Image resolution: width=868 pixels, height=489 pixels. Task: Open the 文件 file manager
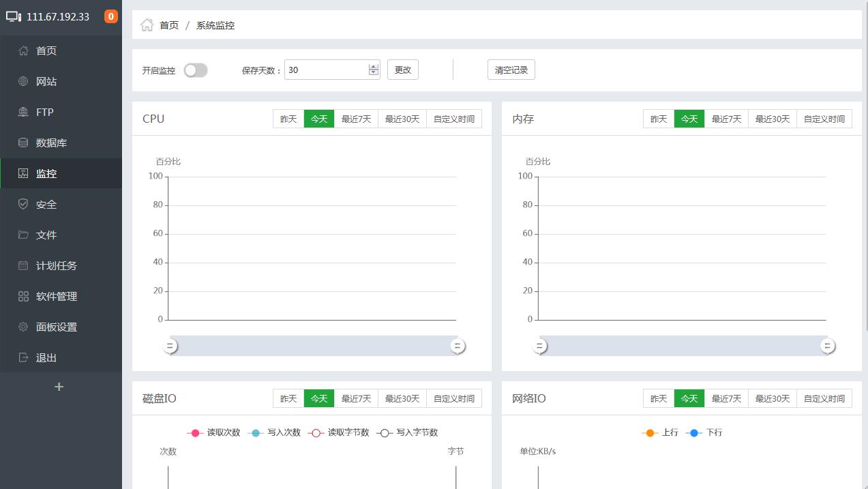45,235
